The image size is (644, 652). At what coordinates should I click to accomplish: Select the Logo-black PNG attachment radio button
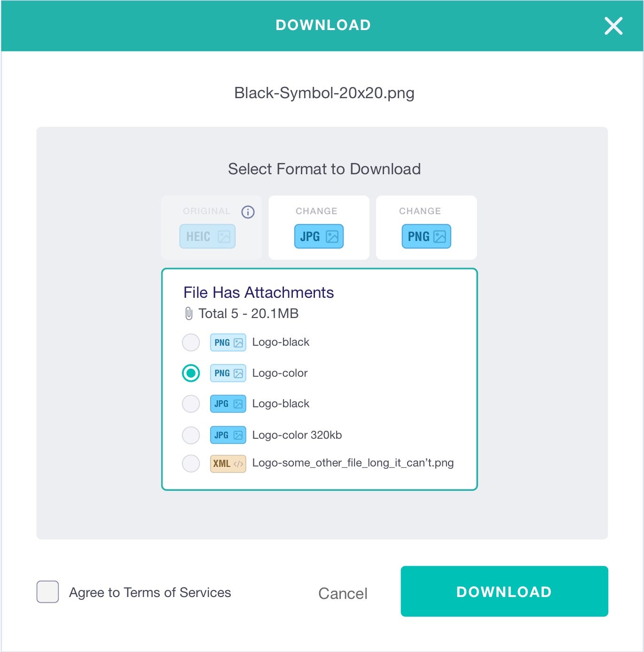(x=191, y=342)
